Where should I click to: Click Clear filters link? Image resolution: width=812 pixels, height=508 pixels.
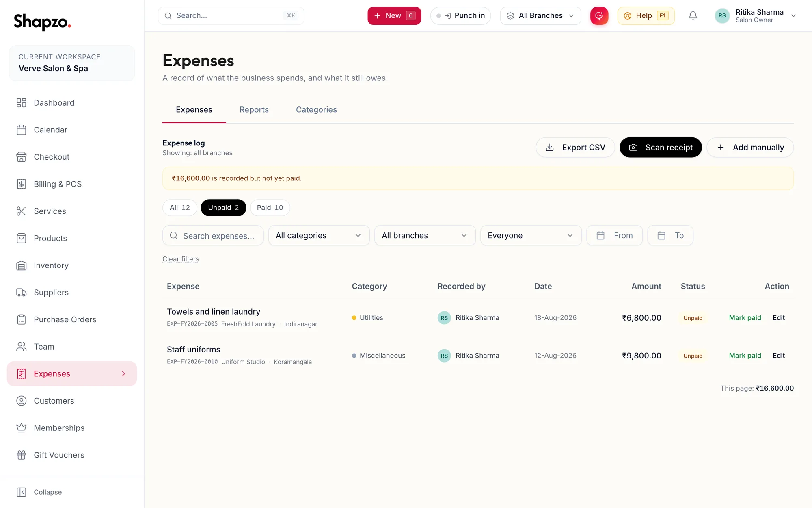click(181, 259)
